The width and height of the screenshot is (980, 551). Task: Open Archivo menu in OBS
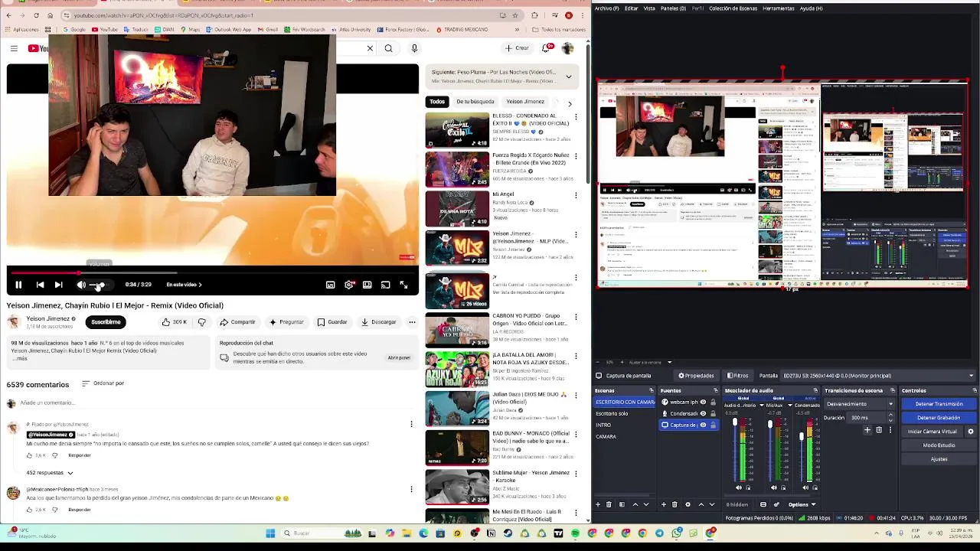point(606,8)
